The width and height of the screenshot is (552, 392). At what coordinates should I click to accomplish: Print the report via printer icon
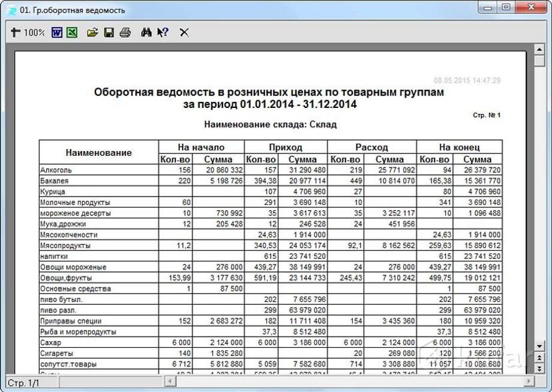click(125, 33)
